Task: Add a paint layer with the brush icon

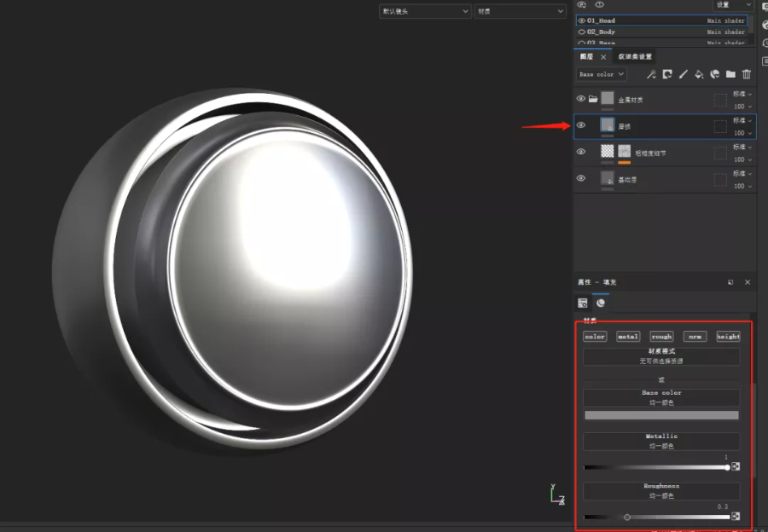Action: pyautogui.click(x=684, y=74)
